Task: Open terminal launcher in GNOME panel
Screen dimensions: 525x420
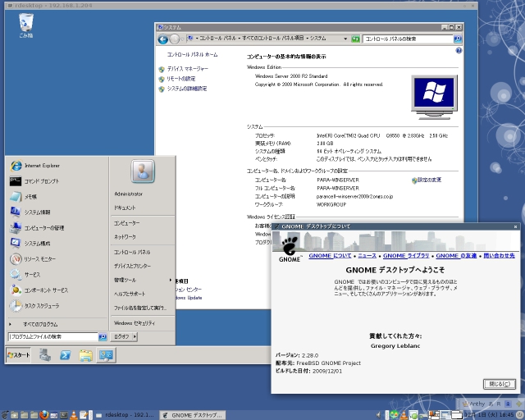Action: click(x=64, y=415)
